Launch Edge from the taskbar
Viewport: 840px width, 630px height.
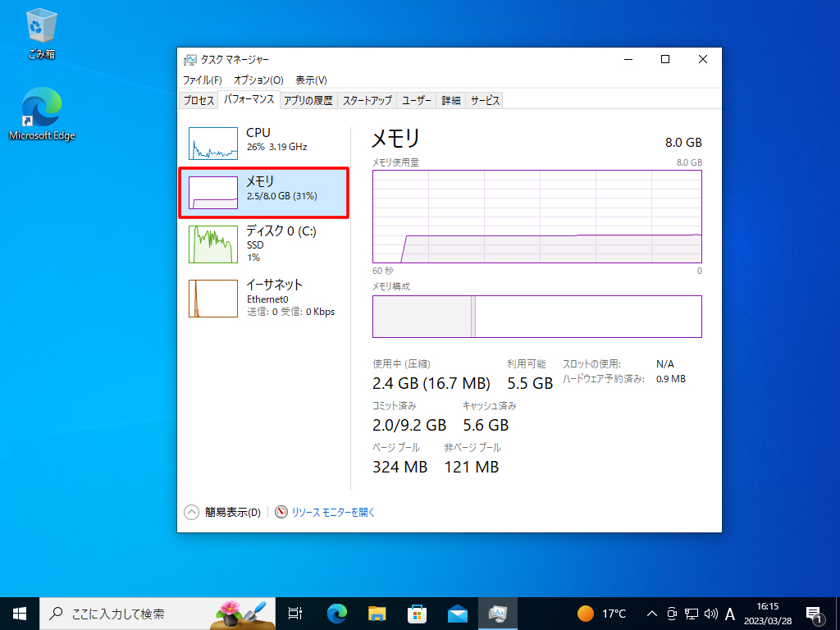click(337, 614)
